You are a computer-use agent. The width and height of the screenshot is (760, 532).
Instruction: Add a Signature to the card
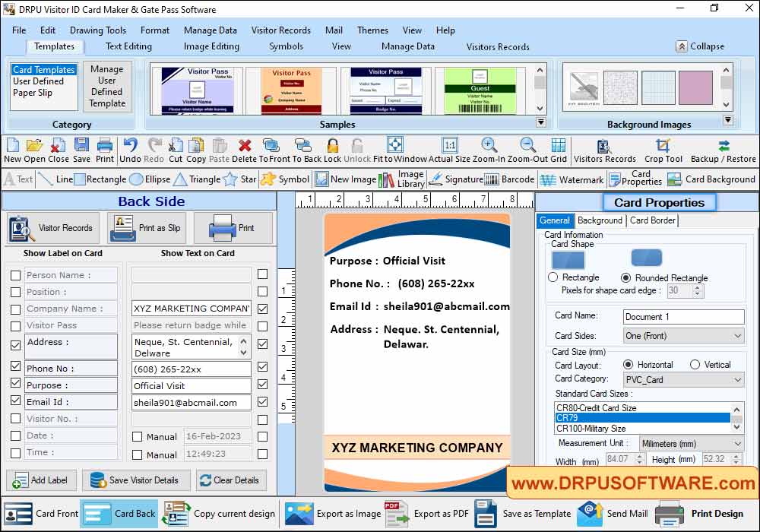[x=456, y=179]
